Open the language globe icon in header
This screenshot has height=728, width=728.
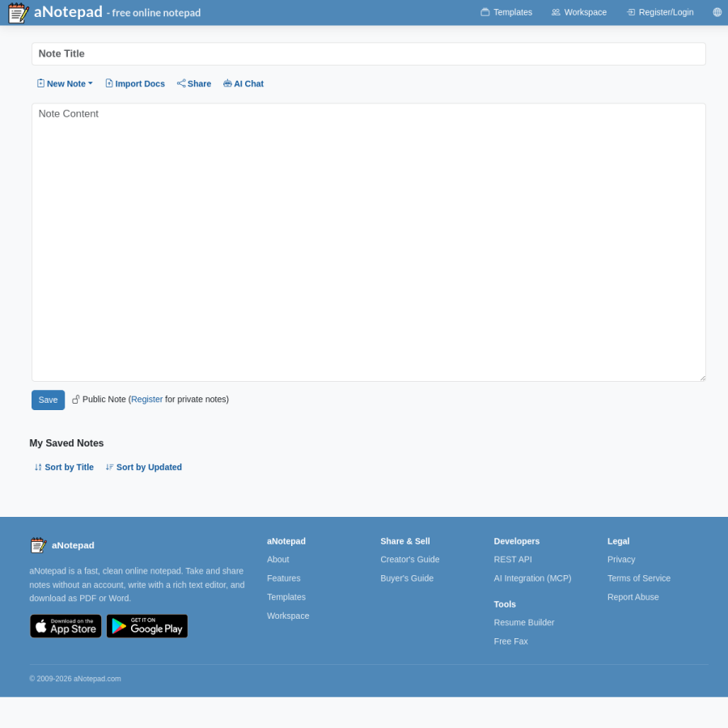pyautogui.click(x=717, y=12)
